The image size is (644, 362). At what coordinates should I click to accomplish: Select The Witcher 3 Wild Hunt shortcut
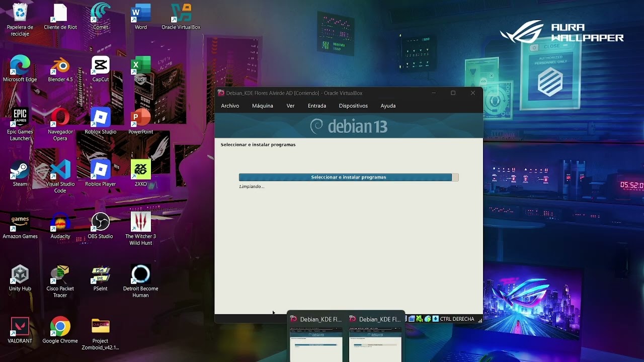(141, 229)
